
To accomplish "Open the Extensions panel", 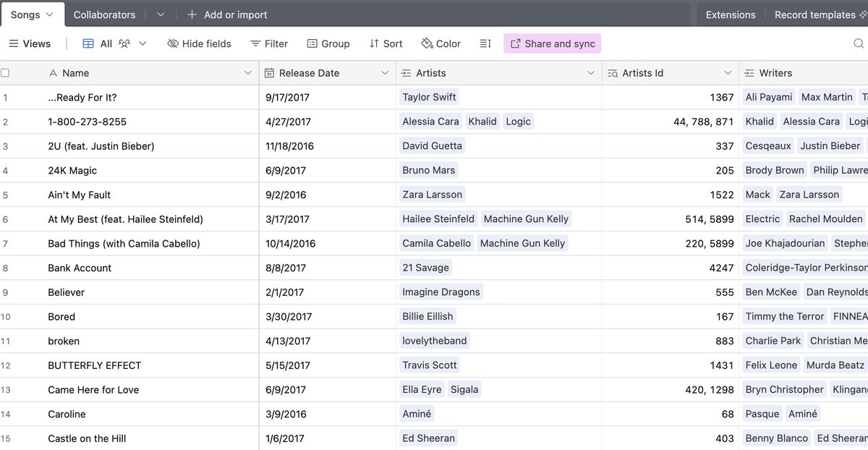I will click(731, 14).
